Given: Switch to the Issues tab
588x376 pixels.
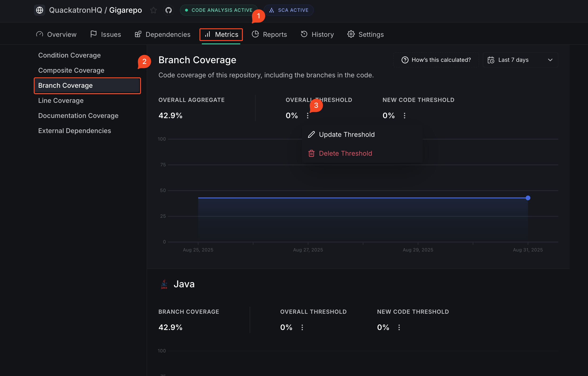Looking at the screenshot, I should point(105,34).
